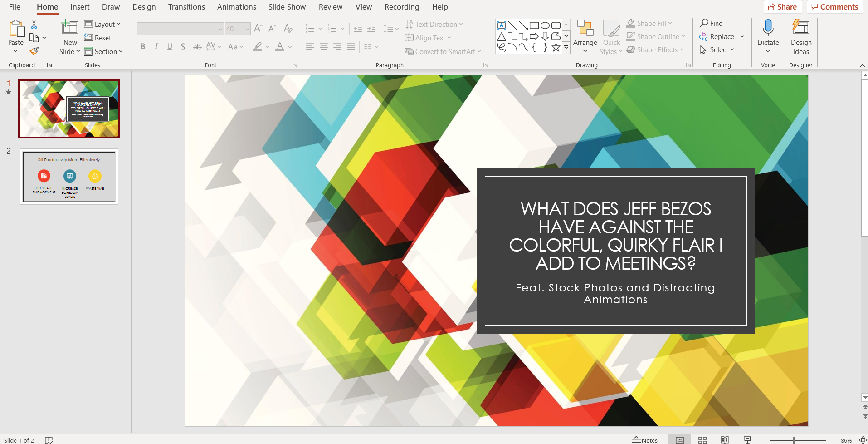Click the Replace button
This screenshot has width=868, height=444.
[717, 36]
